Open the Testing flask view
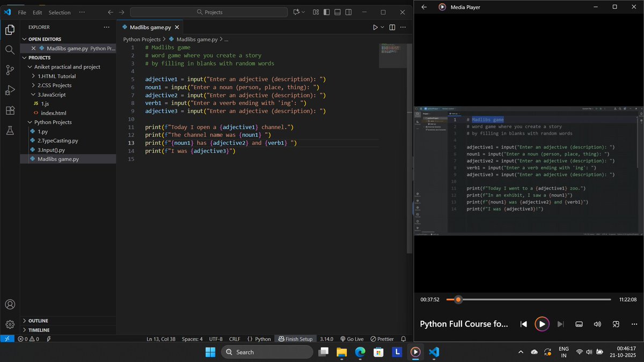This screenshot has height=362, width=644. click(10, 130)
